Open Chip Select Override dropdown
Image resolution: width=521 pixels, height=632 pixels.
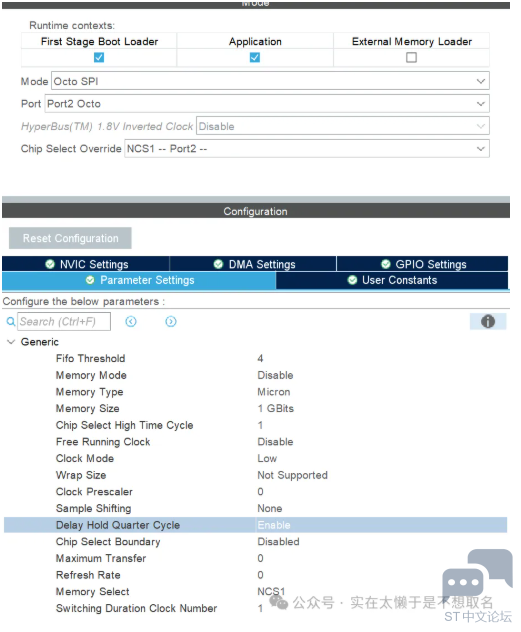coord(307,149)
